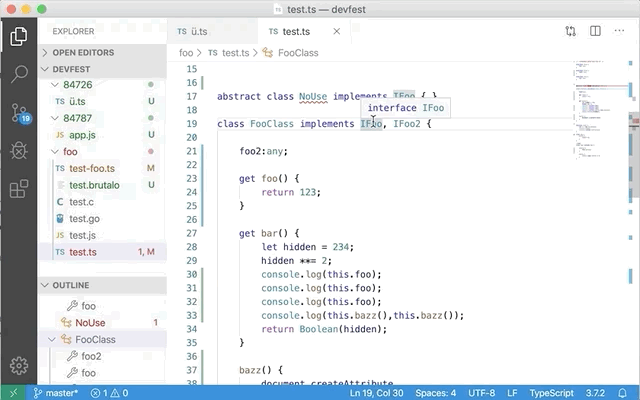Collapse FooClass in the outline

52,339
